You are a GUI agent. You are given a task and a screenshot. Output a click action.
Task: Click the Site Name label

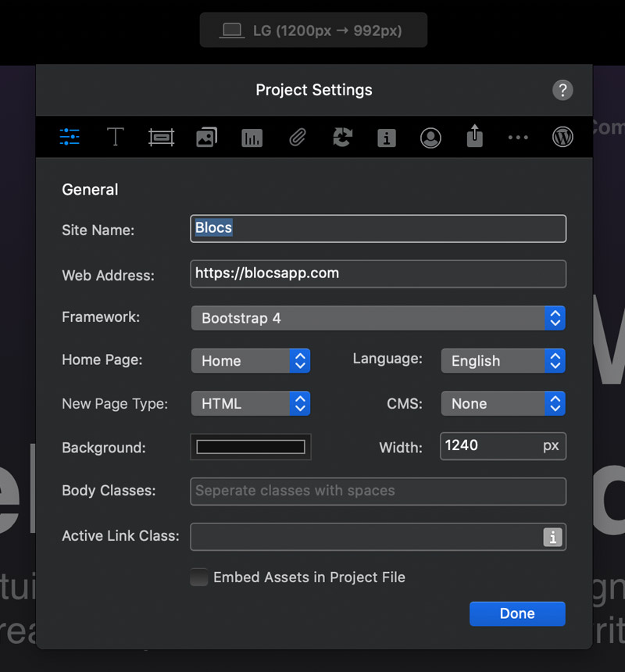pyautogui.click(x=98, y=231)
